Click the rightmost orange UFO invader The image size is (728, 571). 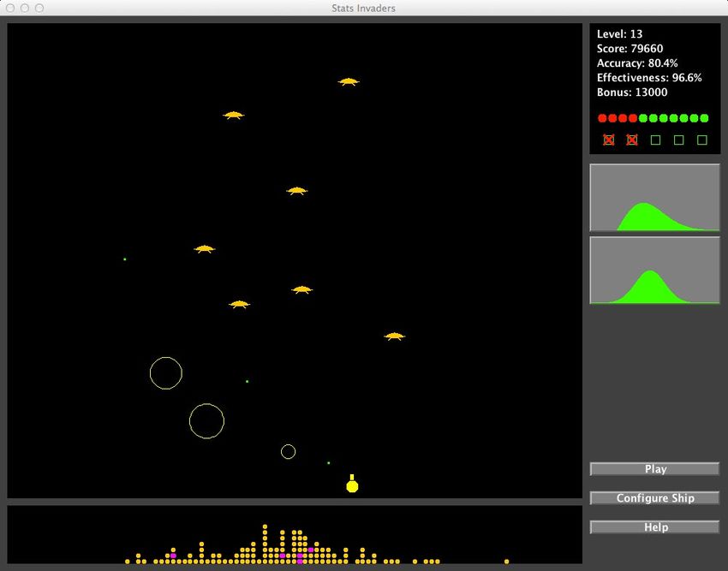pos(395,336)
